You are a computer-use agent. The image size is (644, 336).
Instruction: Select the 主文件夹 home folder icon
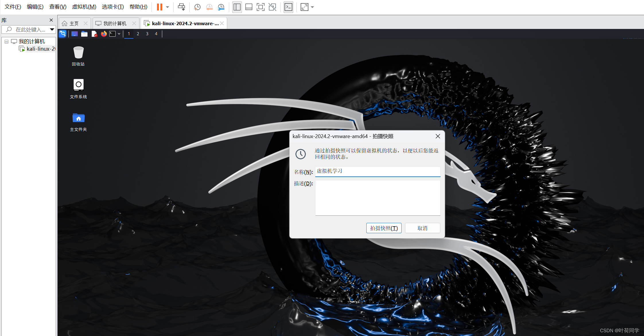[x=78, y=122]
